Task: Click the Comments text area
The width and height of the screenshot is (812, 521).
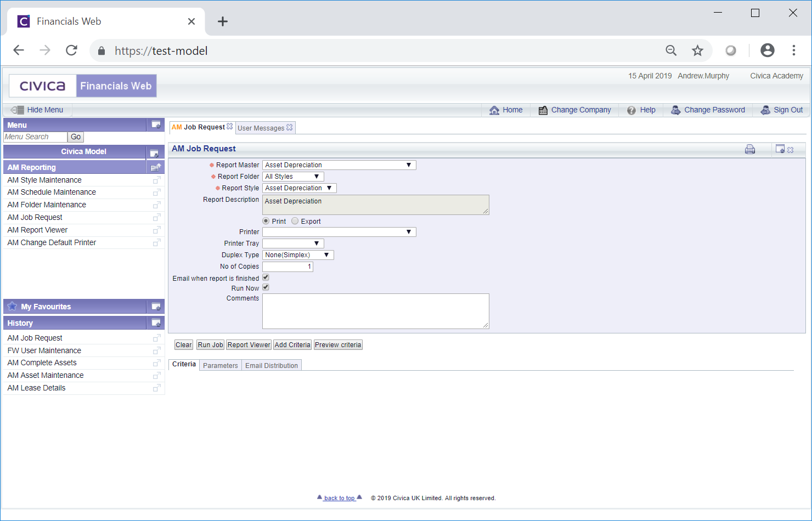Action: (x=376, y=311)
